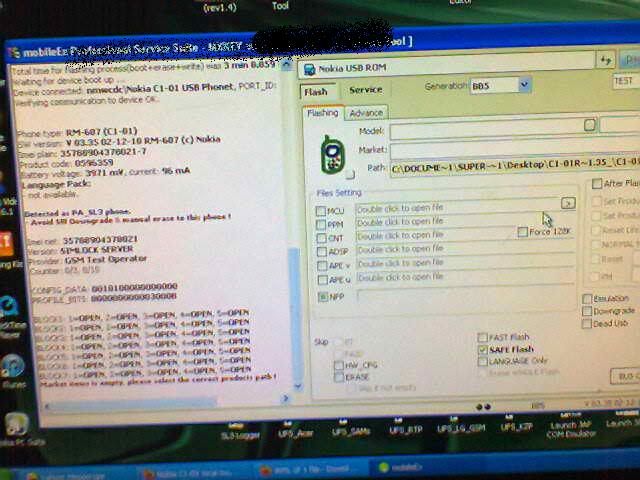Enable the CNT file checkbox

[x=321, y=238]
